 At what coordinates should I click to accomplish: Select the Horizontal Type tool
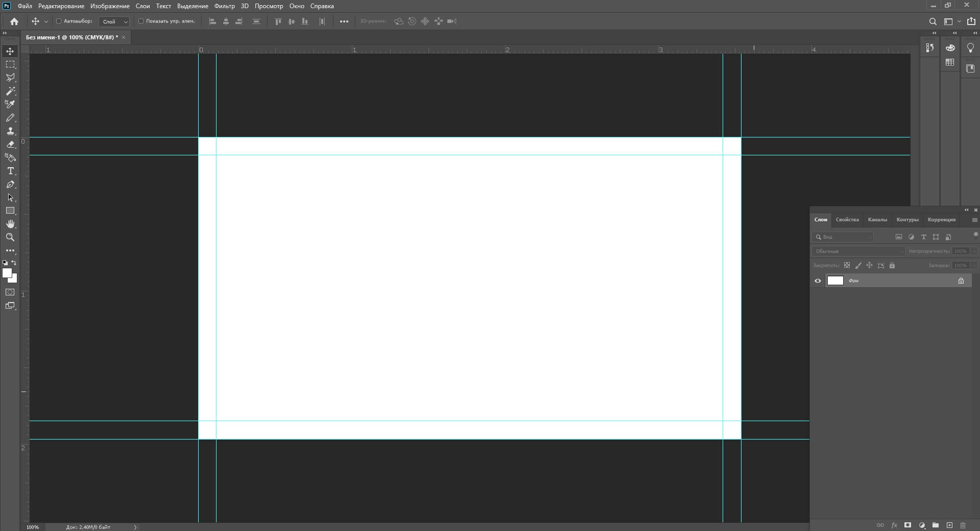coord(10,171)
